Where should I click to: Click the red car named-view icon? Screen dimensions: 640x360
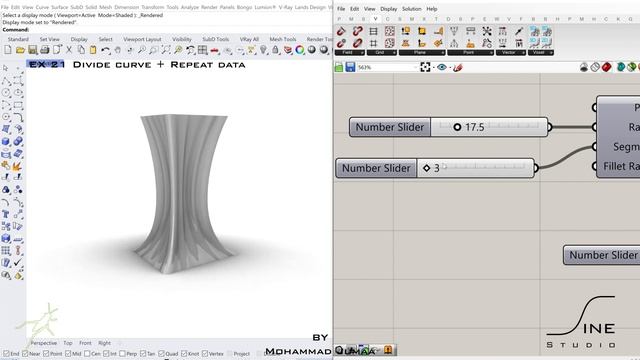point(214,50)
